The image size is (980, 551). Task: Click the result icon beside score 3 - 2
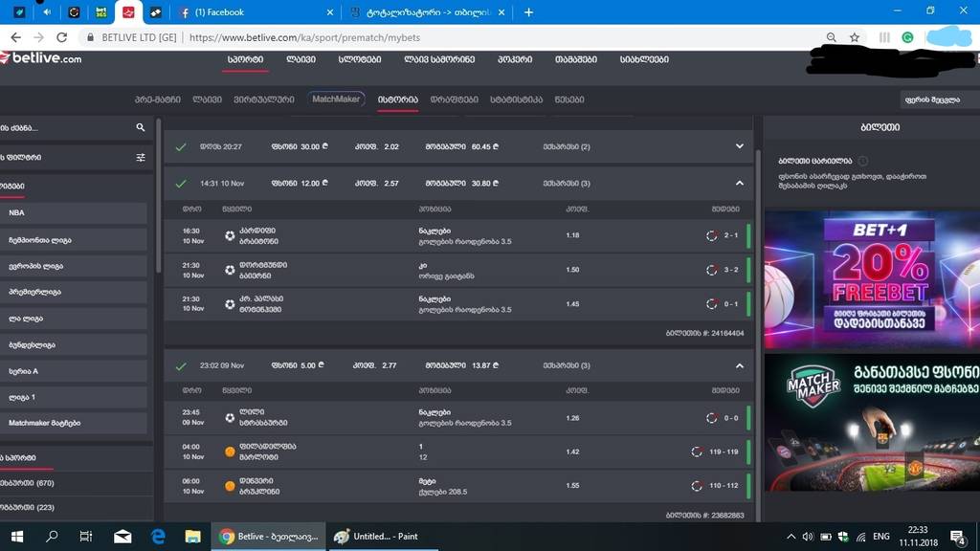[x=711, y=270]
